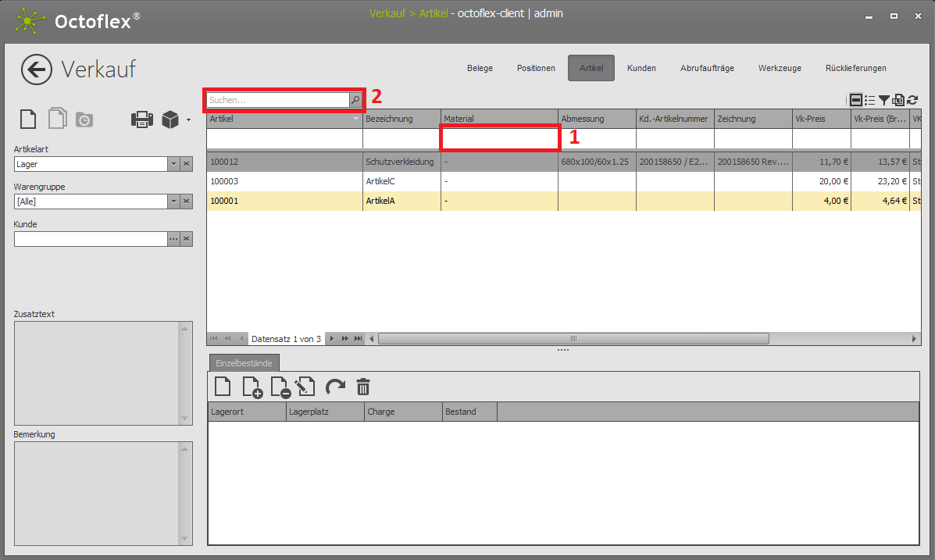
Task: Expand the Artikelart dropdown
Action: (x=173, y=164)
